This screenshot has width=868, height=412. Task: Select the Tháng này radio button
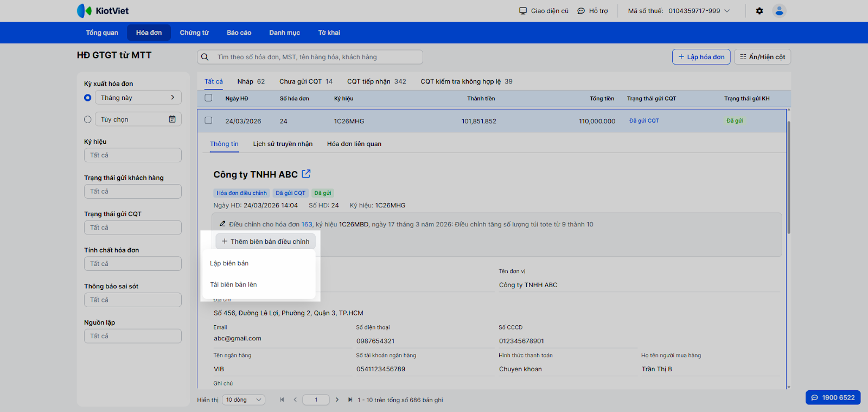[88, 98]
